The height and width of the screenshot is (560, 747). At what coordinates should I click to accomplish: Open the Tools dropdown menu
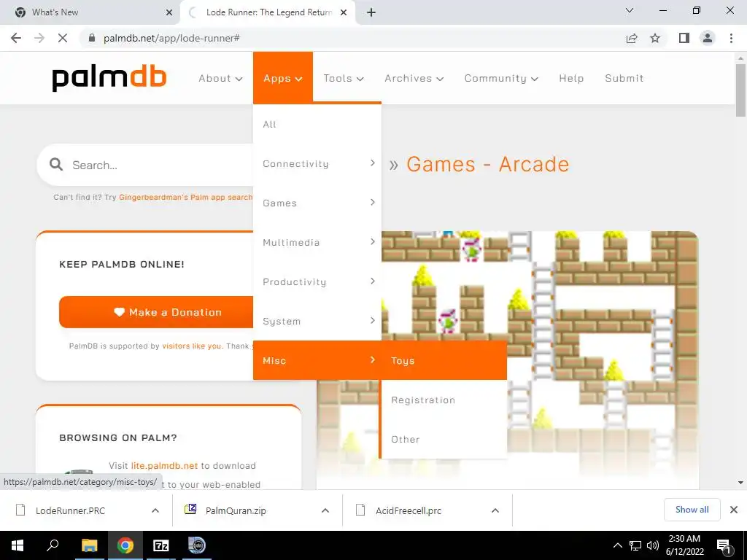coord(344,78)
